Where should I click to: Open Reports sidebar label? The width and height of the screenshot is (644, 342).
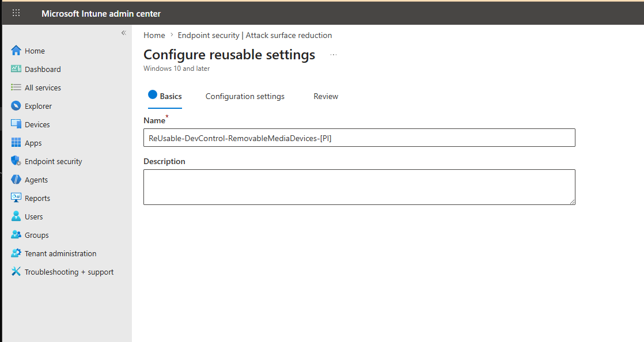click(x=37, y=199)
